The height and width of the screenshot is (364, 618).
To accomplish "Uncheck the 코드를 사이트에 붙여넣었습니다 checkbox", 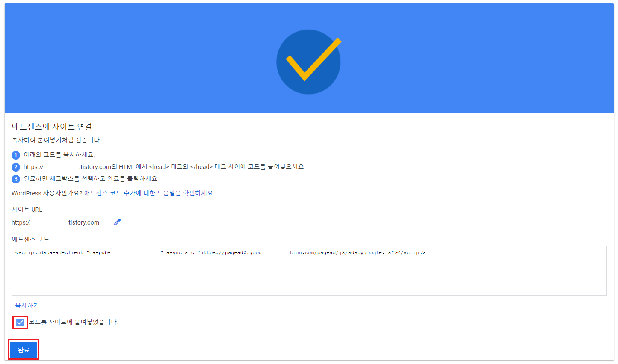I will pos(20,322).
